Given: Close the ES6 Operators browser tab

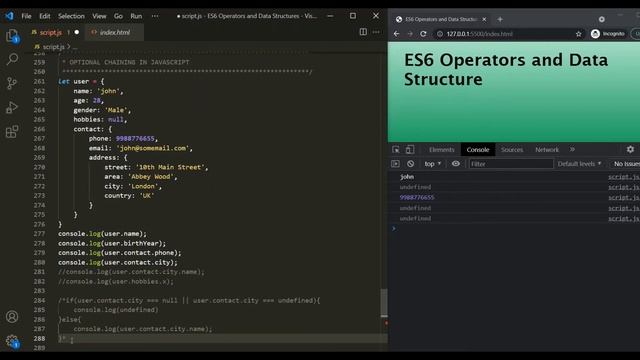Looking at the screenshot, I should (x=484, y=19).
